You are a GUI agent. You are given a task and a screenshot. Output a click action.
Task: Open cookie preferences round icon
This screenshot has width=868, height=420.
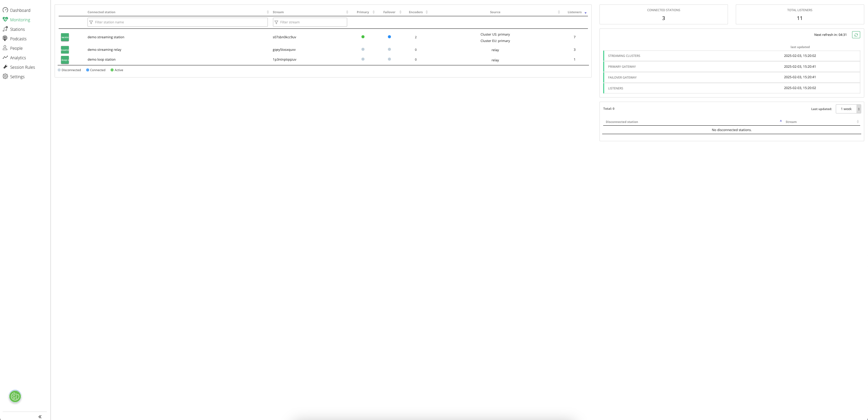click(x=15, y=396)
